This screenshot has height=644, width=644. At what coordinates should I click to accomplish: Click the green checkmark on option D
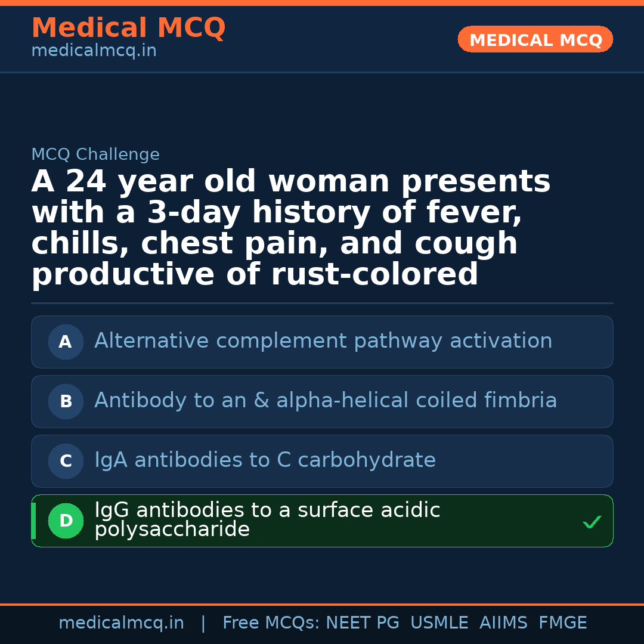coord(592,522)
